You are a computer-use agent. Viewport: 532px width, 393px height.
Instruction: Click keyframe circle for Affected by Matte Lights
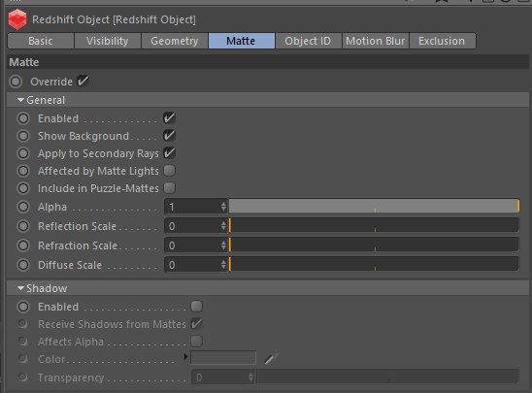(23, 171)
